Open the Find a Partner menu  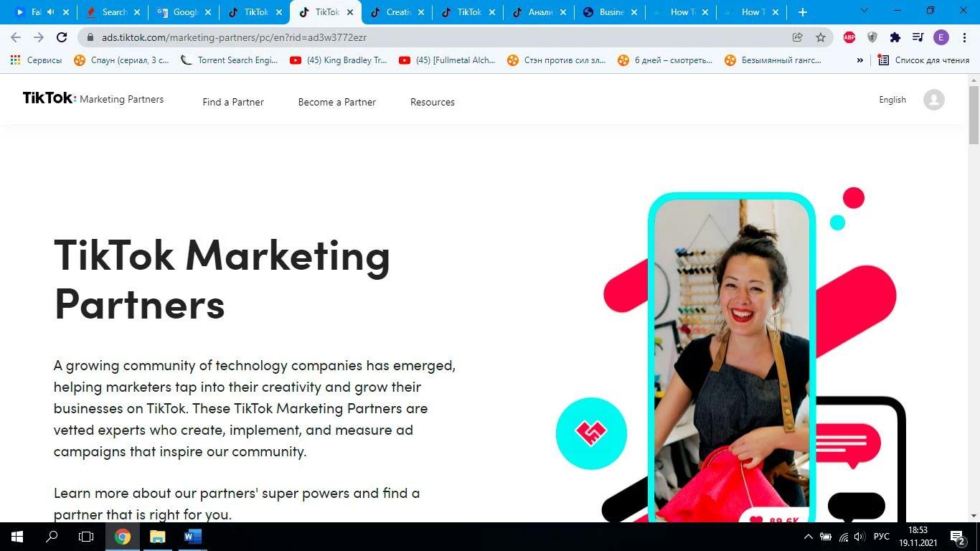point(233,102)
